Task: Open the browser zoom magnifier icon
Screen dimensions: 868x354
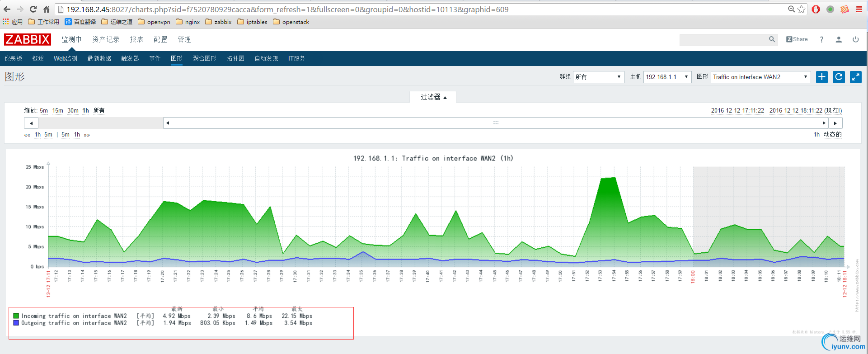Action: click(x=792, y=9)
